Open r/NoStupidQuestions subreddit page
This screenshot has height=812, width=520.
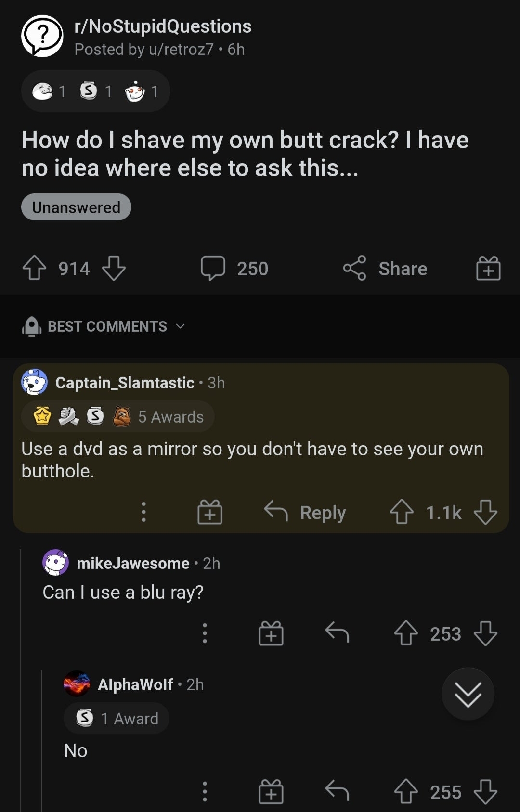point(163,26)
